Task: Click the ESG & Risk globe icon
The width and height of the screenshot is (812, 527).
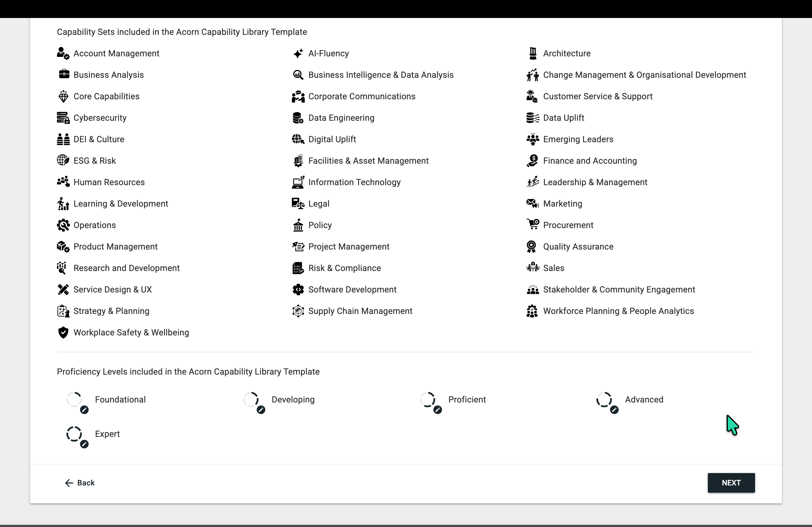Action: coord(63,160)
